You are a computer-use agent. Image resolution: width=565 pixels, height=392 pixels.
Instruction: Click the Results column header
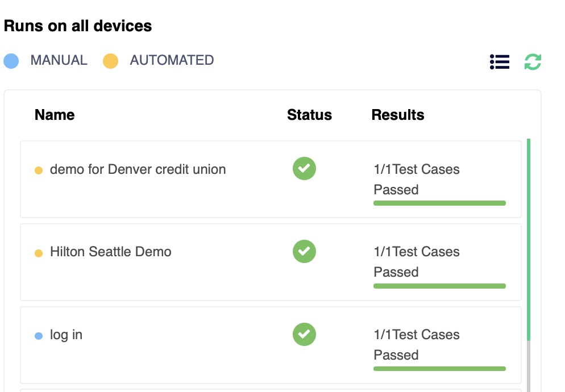(x=397, y=115)
